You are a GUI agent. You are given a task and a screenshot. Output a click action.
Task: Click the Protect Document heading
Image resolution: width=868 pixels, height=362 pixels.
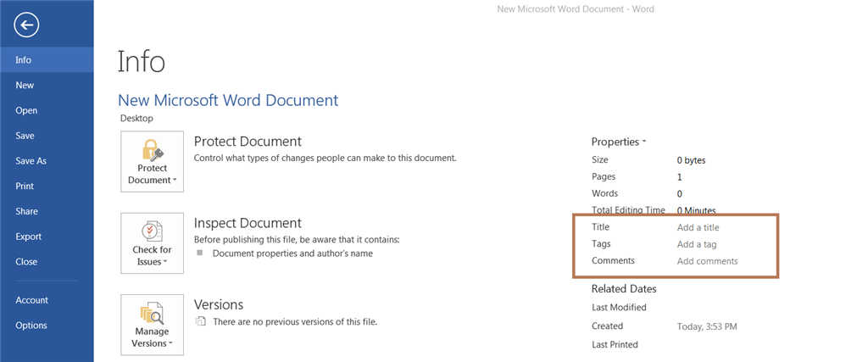coord(248,141)
